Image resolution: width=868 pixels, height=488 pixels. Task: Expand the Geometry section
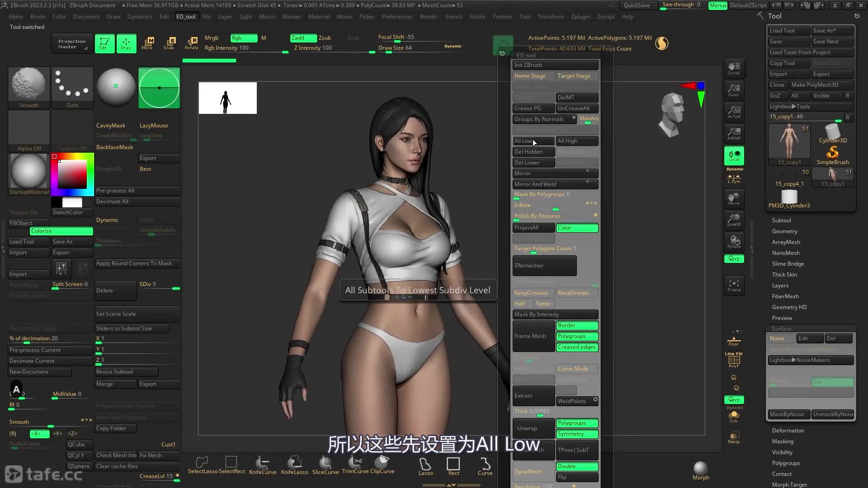click(784, 231)
